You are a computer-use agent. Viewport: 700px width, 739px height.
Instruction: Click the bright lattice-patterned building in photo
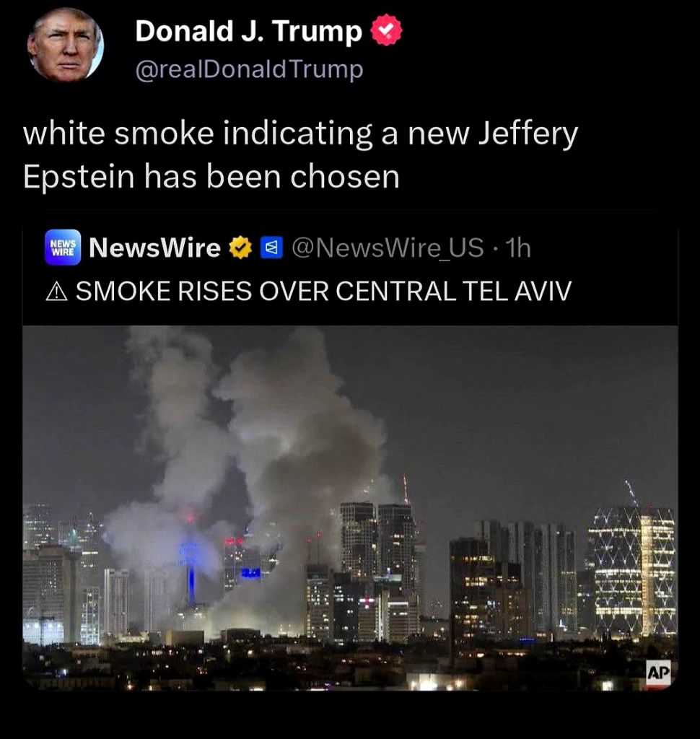click(631, 572)
